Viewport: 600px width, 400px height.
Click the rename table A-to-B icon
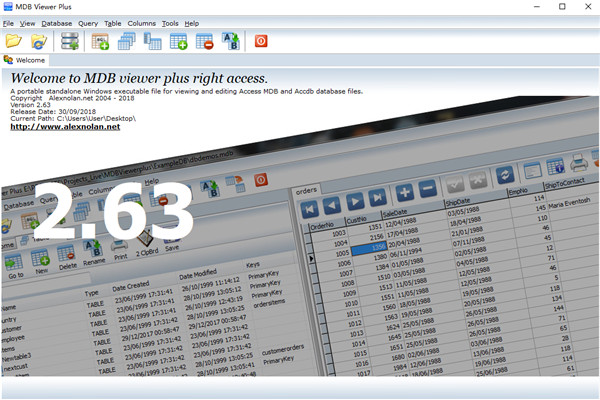pos(231,41)
